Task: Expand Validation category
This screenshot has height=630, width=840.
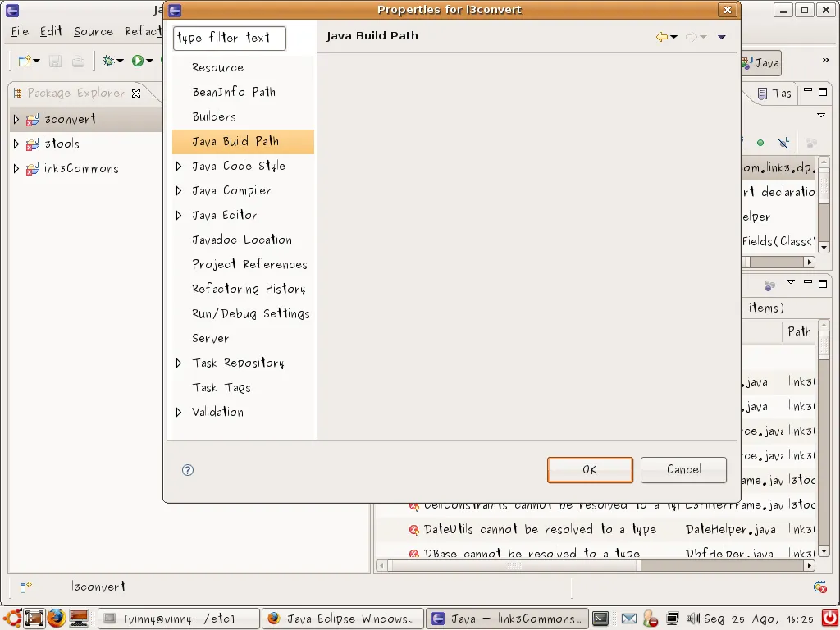Action: [179, 412]
